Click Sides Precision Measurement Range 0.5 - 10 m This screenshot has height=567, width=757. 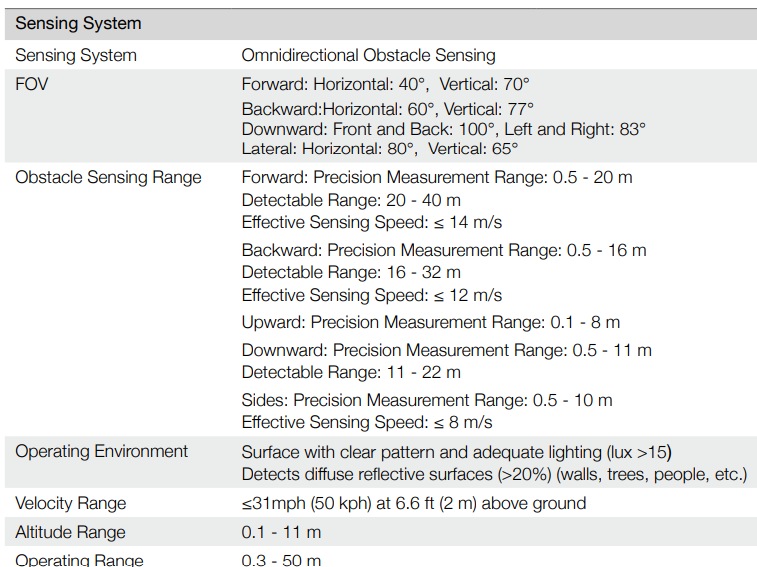click(427, 400)
